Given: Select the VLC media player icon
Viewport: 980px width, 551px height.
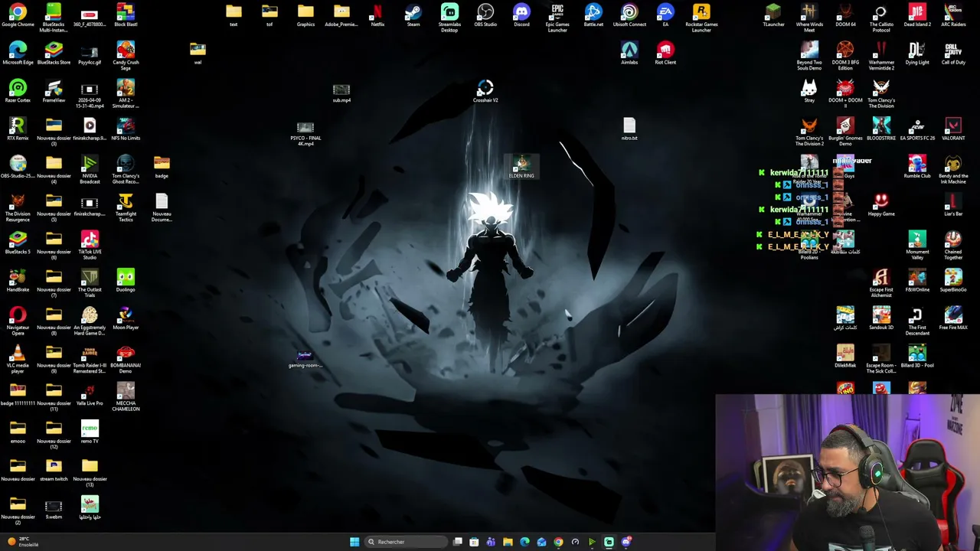Looking at the screenshot, I should 18,359.
